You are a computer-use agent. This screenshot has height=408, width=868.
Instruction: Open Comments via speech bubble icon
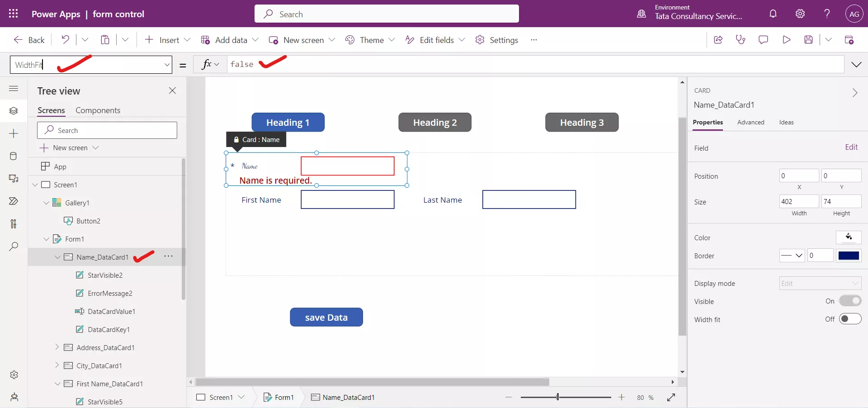[x=764, y=40]
